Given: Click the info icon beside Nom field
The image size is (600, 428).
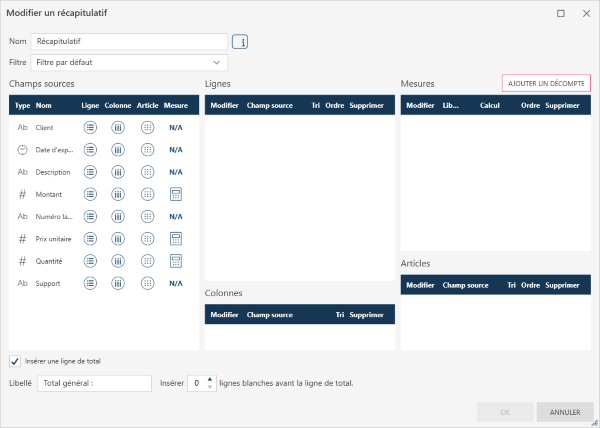Looking at the screenshot, I should tap(240, 42).
